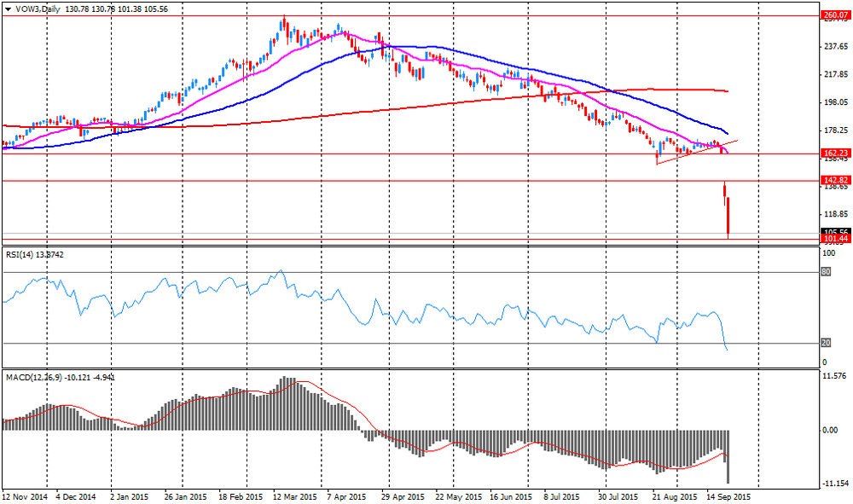Click the 217.85 price scale value
This screenshot has width=853, height=504.
pos(836,74)
